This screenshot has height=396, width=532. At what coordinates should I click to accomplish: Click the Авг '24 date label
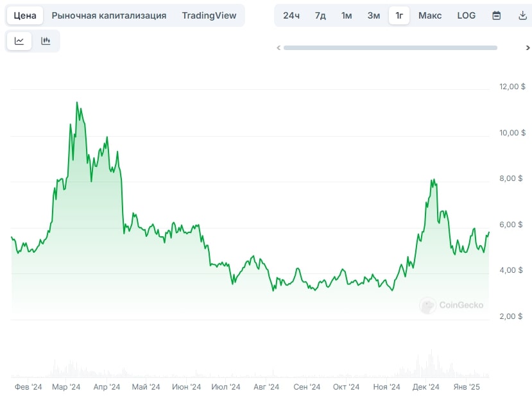coord(266,387)
